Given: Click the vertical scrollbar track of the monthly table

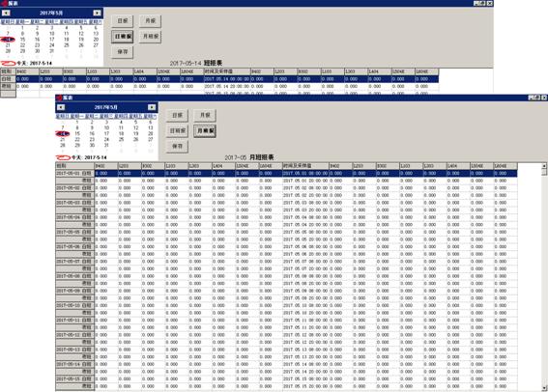Looking at the screenshot, I should [544, 279].
